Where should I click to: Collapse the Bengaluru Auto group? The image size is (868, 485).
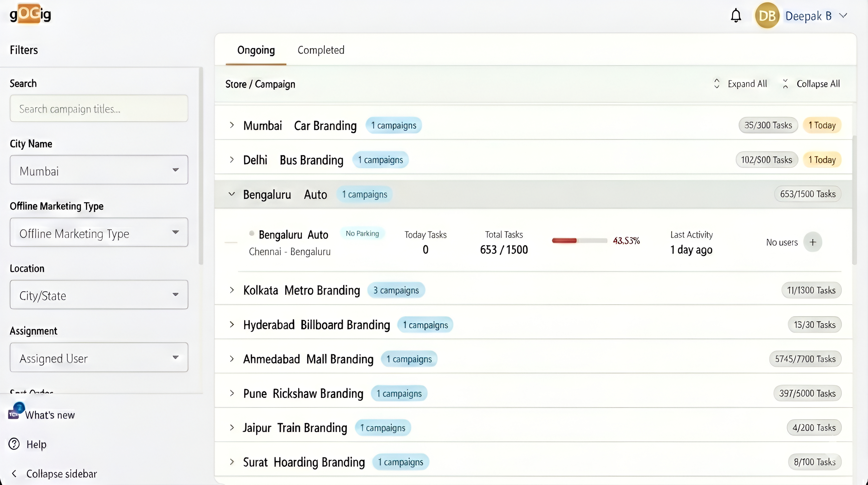pyautogui.click(x=232, y=194)
